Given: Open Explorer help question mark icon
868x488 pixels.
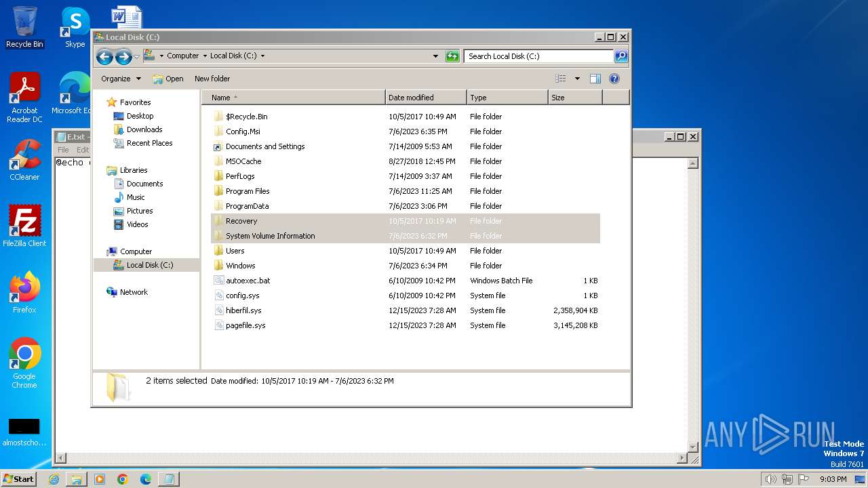Looking at the screenshot, I should (x=614, y=79).
